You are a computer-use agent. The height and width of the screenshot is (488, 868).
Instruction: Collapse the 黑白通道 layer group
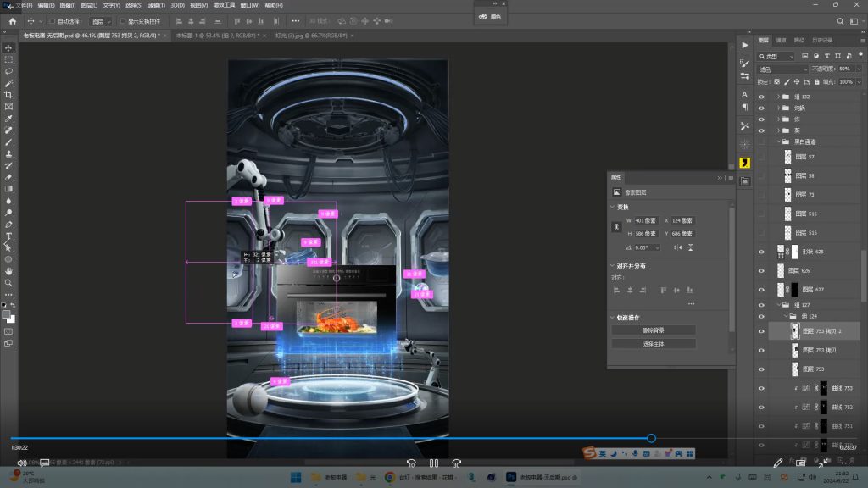[777, 141]
